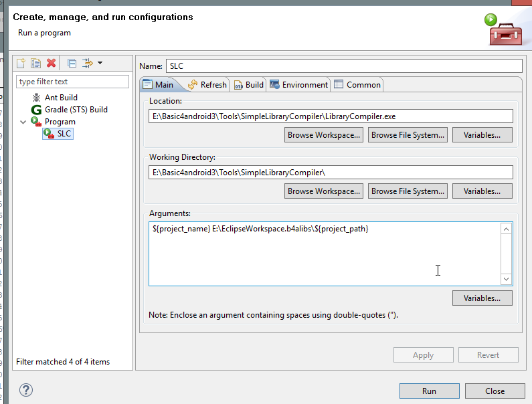This screenshot has width=532, height=404.
Task: Open the filter options dropdown arrow
Action: pyautogui.click(x=100, y=64)
